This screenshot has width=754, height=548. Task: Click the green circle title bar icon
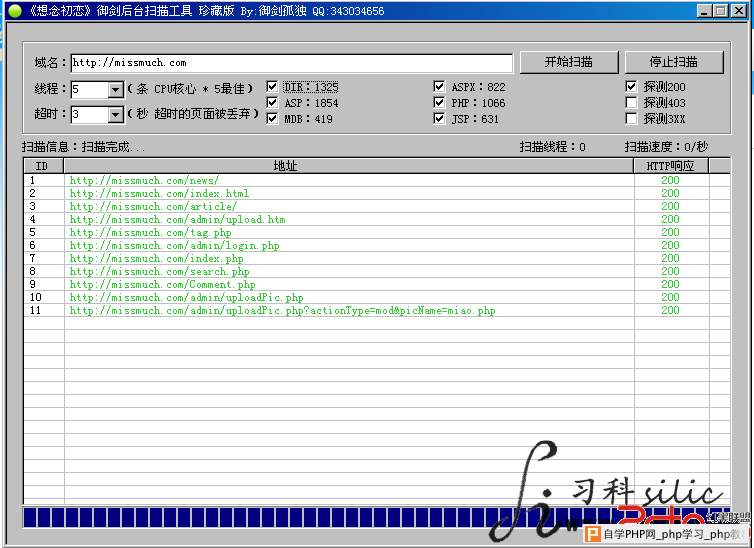15,11
